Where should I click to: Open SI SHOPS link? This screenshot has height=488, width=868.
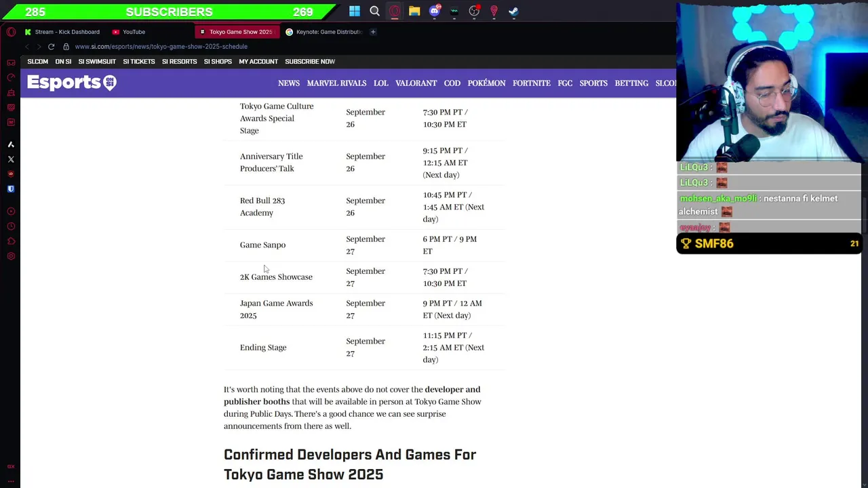(218, 62)
